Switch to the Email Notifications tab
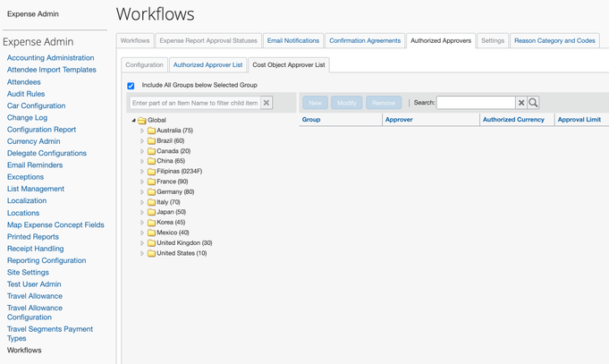 (x=292, y=40)
